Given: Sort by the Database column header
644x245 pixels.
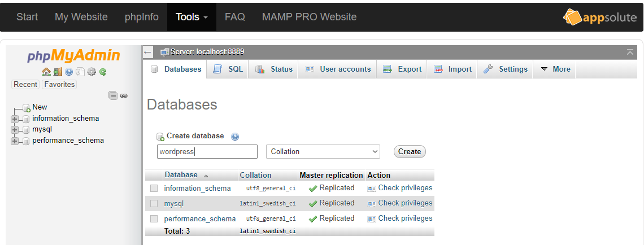Looking at the screenshot, I should (x=181, y=175).
